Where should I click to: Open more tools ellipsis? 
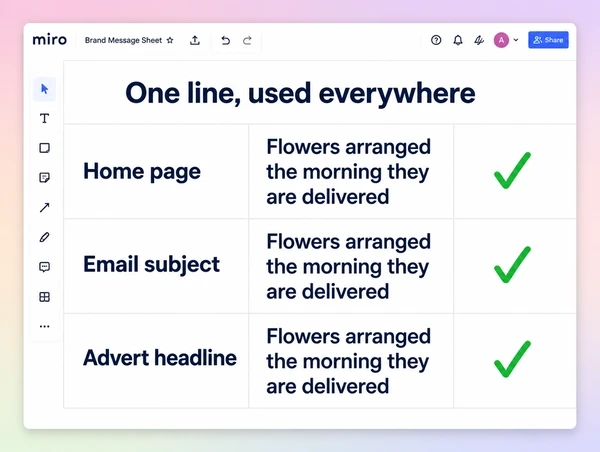(44, 326)
